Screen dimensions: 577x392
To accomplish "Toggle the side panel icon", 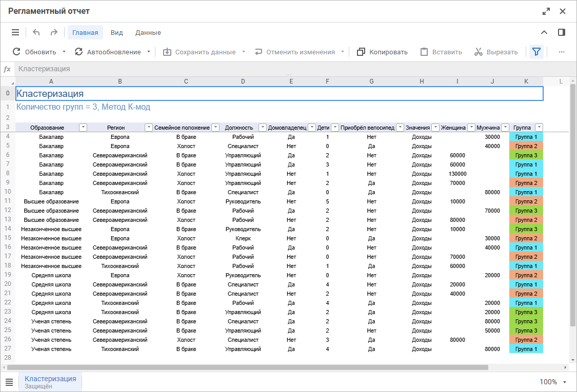I will (x=562, y=32).
